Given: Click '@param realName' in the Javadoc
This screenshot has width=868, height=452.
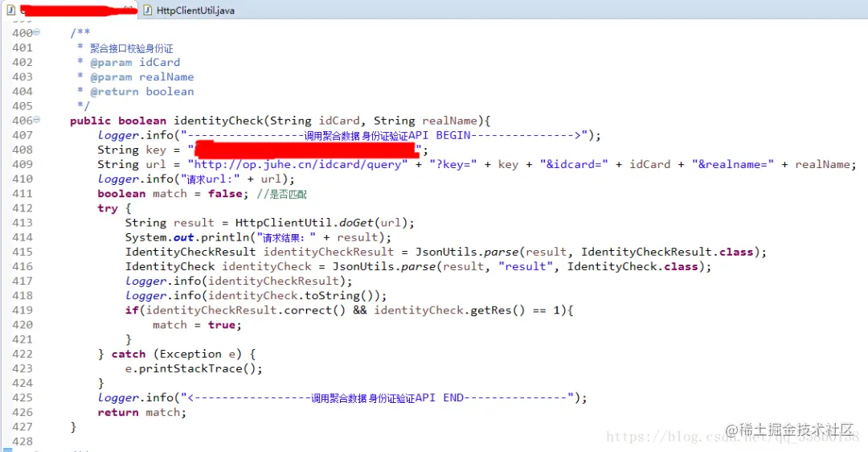Looking at the screenshot, I should [142, 77].
